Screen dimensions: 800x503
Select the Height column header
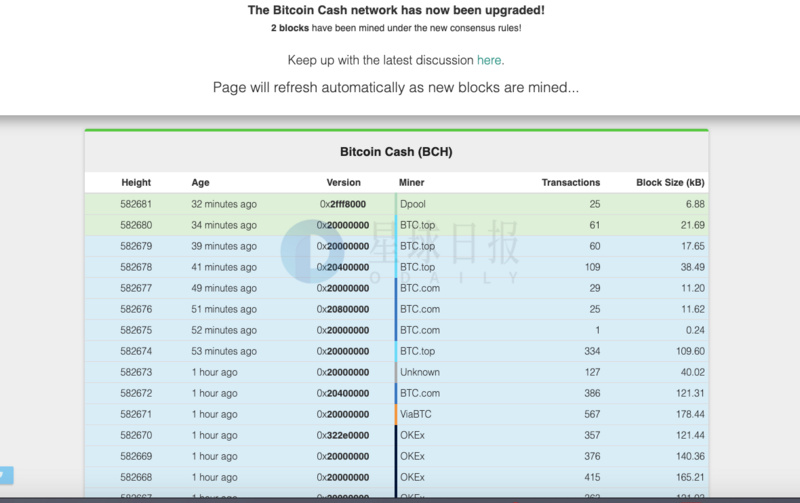pyautogui.click(x=136, y=183)
